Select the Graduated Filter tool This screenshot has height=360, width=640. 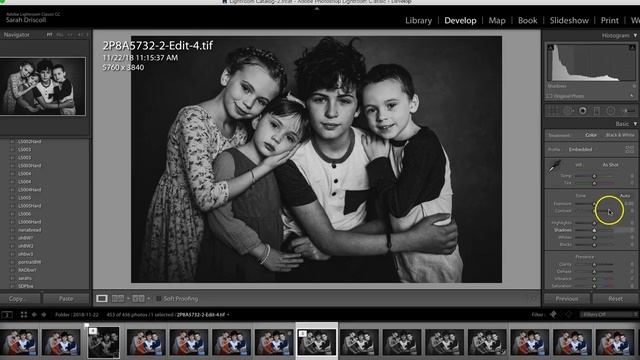click(596, 111)
